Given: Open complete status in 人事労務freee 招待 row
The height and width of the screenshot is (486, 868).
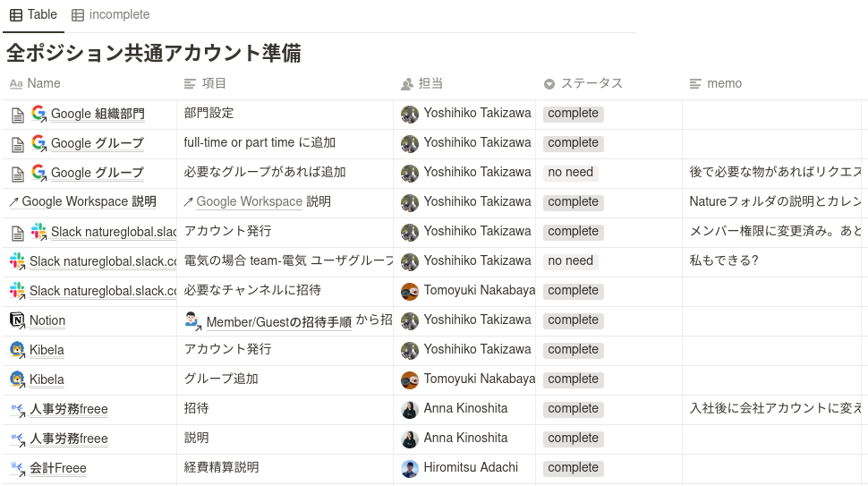Looking at the screenshot, I should (x=573, y=409).
